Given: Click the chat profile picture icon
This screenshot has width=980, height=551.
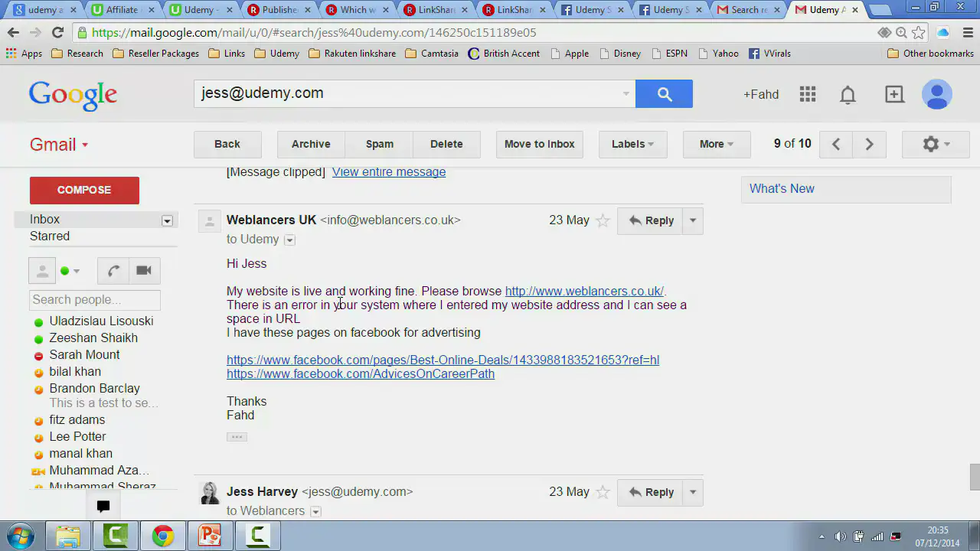Looking at the screenshot, I should click(x=43, y=271).
